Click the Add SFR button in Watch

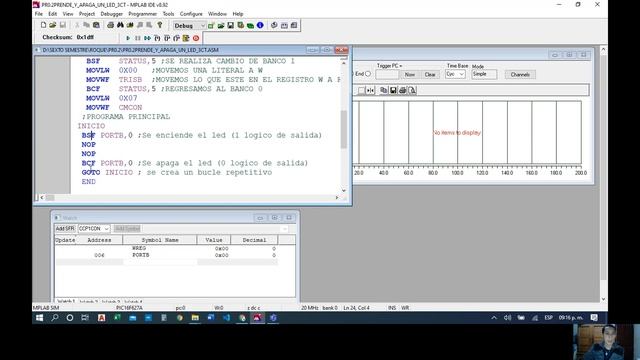pyautogui.click(x=65, y=229)
